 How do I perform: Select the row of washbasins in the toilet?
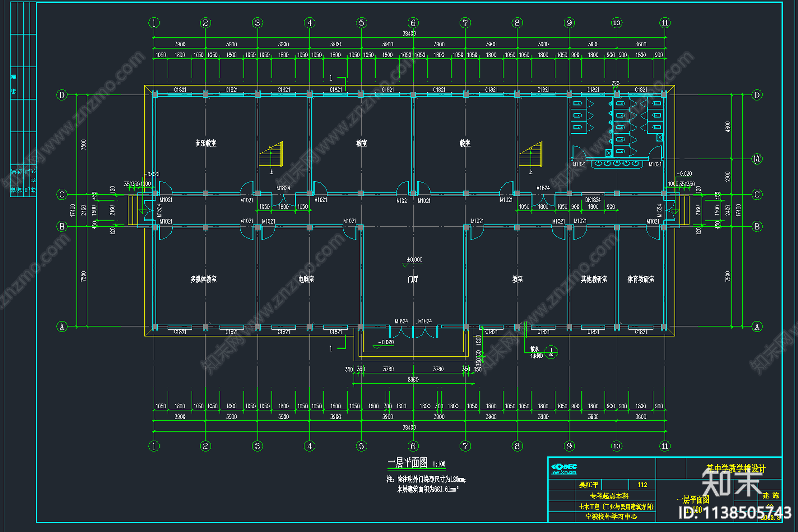pyautogui.click(x=616, y=163)
